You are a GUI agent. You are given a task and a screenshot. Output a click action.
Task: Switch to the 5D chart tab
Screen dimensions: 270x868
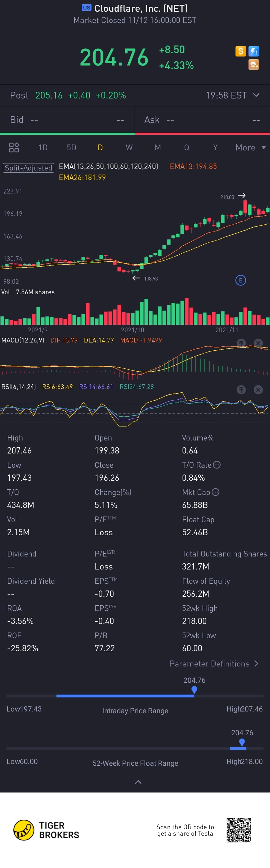pos(71,147)
